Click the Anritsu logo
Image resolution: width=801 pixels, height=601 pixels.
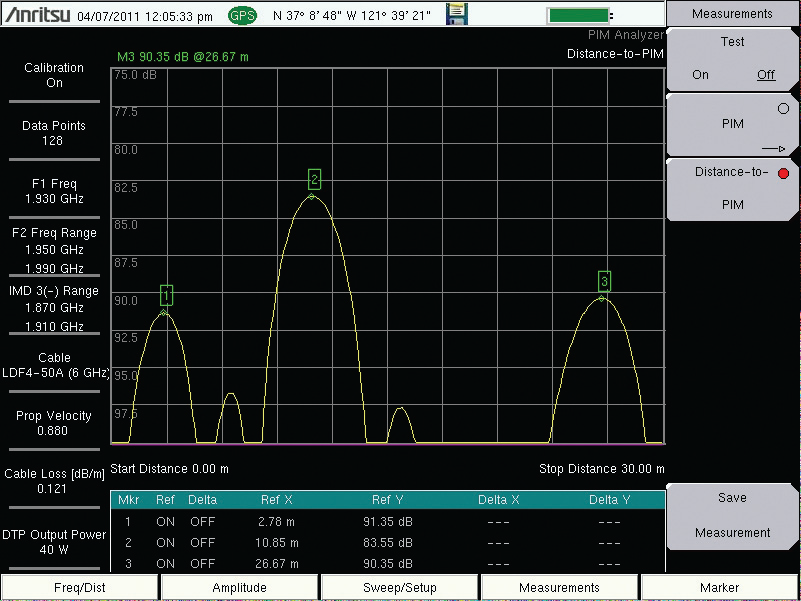(x=37, y=16)
